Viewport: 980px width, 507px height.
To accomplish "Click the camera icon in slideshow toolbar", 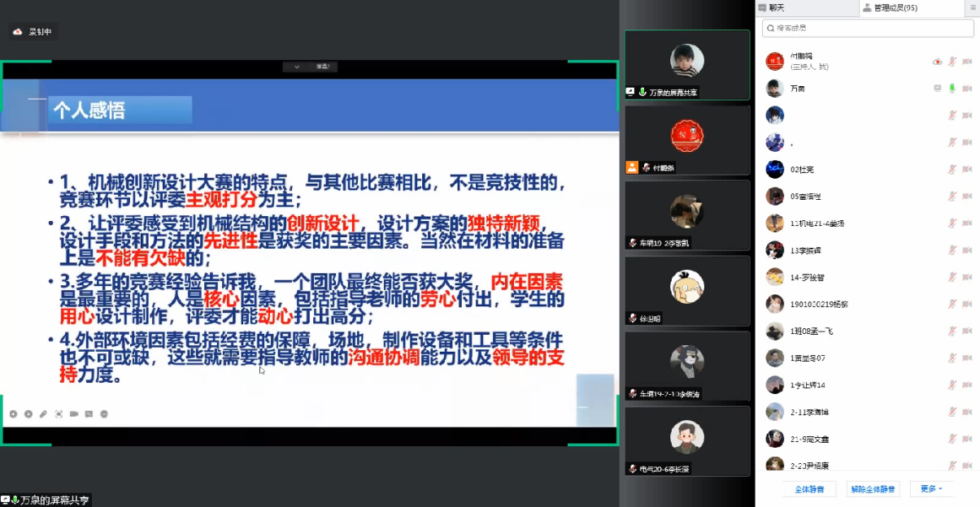I will coord(74,414).
